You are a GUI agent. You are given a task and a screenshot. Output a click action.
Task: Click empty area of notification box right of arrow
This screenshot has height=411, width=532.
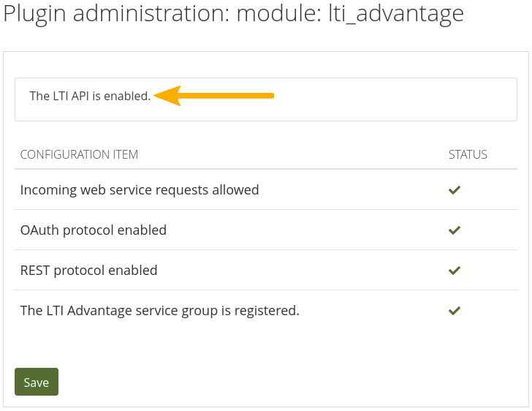[395, 99]
